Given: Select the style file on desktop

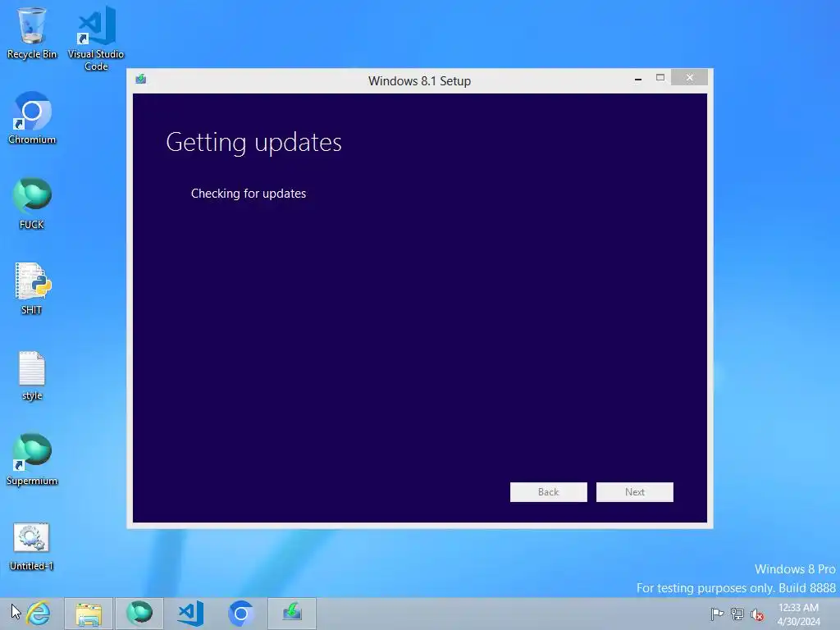Looking at the screenshot, I should [32, 376].
